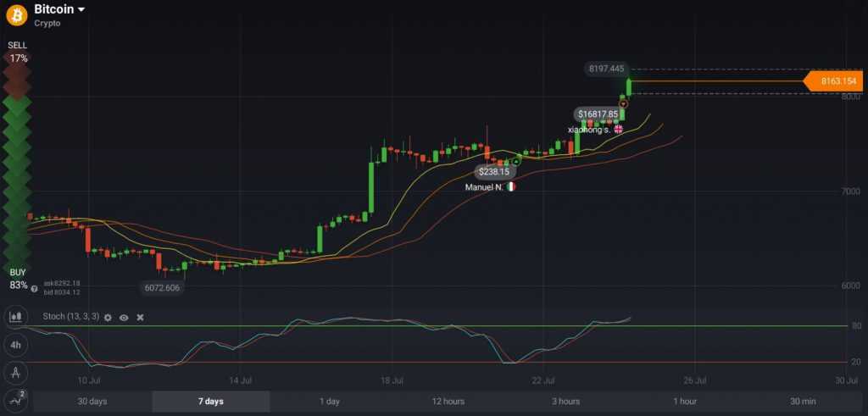The image size is (868, 416).
Task: Click the $238.15 trade bubble
Action: click(494, 172)
